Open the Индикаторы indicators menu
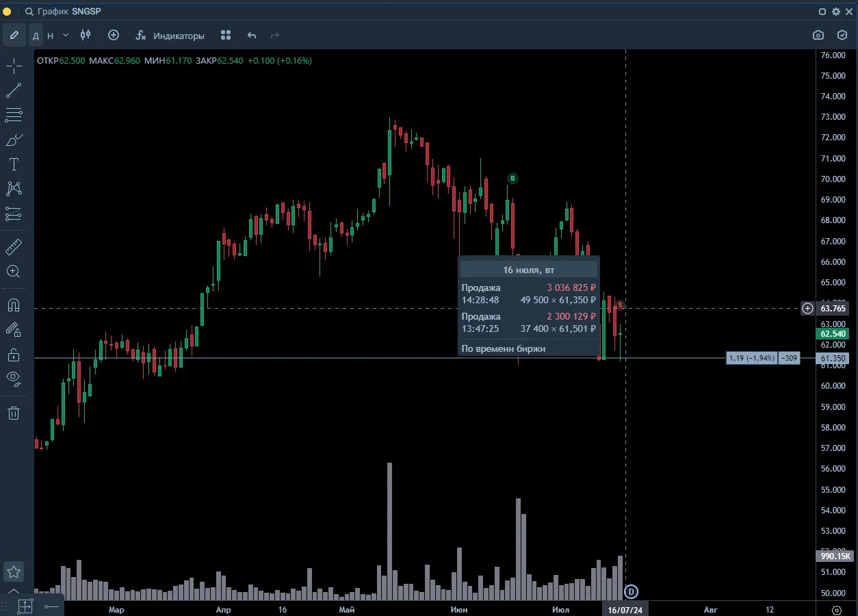Viewport: 858px width, 616px height. point(170,36)
